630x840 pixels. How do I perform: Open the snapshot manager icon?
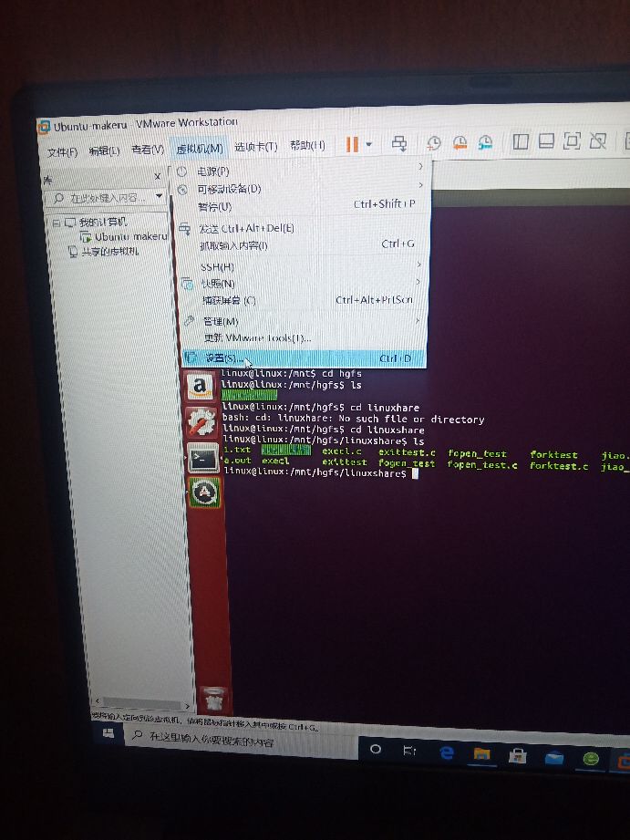coord(485,142)
